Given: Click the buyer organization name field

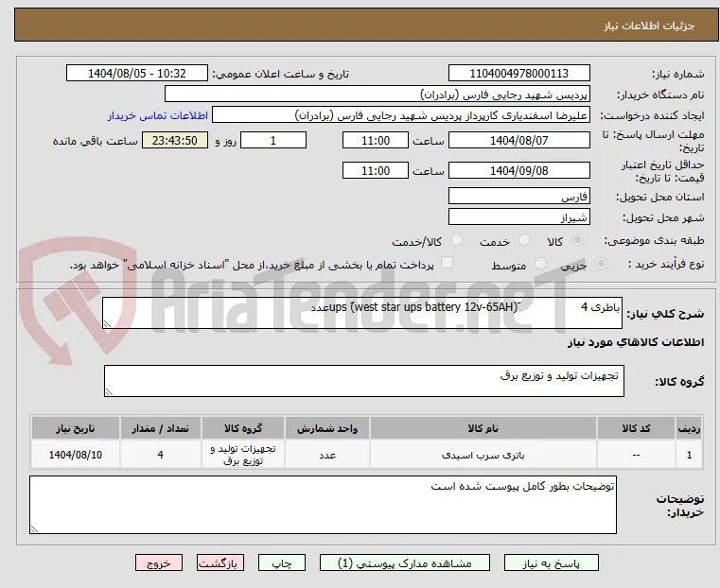Looking at the screenshot, I should (377, 95).
